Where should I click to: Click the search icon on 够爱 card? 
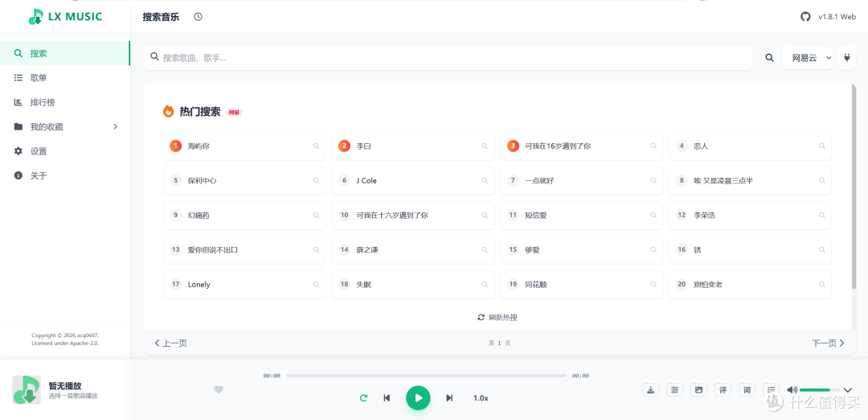click(653, 250)
